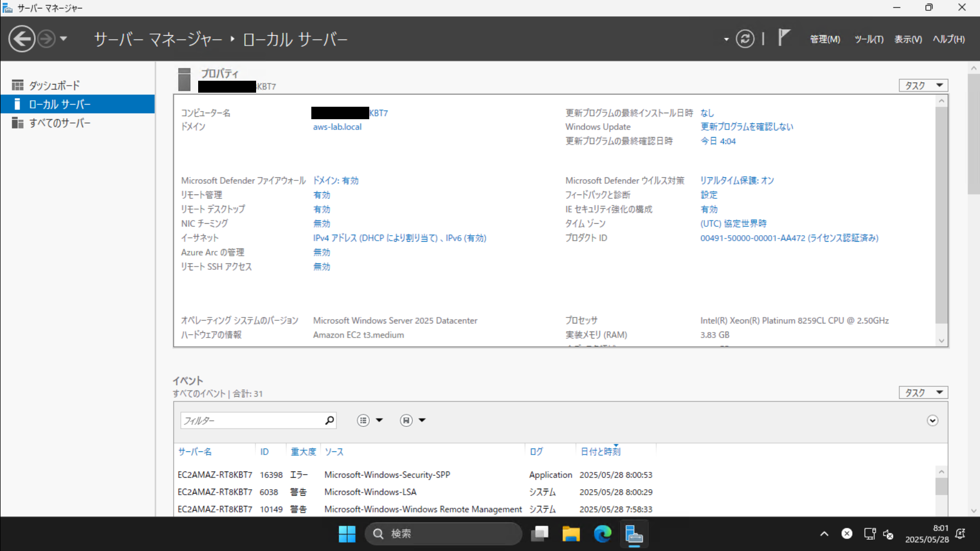The image size is (980, 551).
Task: Click フィードバックと診断 設定 link
Action: tap(709, 195)
